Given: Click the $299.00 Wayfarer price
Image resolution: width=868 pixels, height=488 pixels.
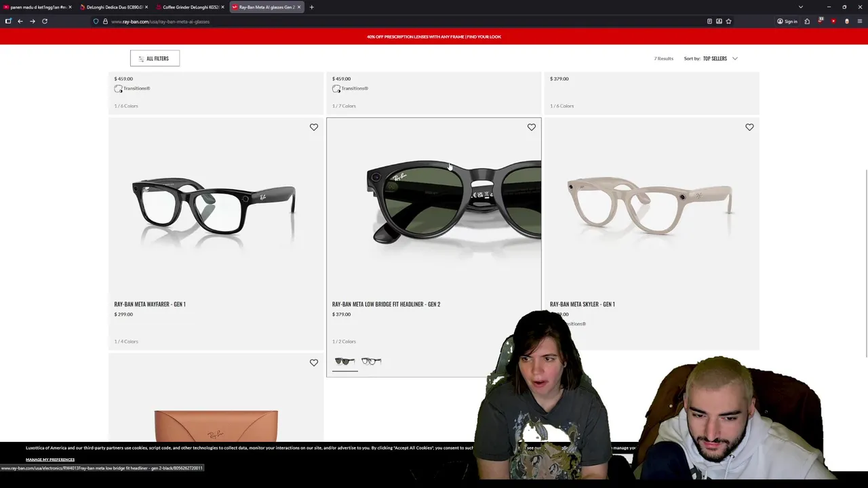Looking at the screenshot, I should [x=123, y=314].
